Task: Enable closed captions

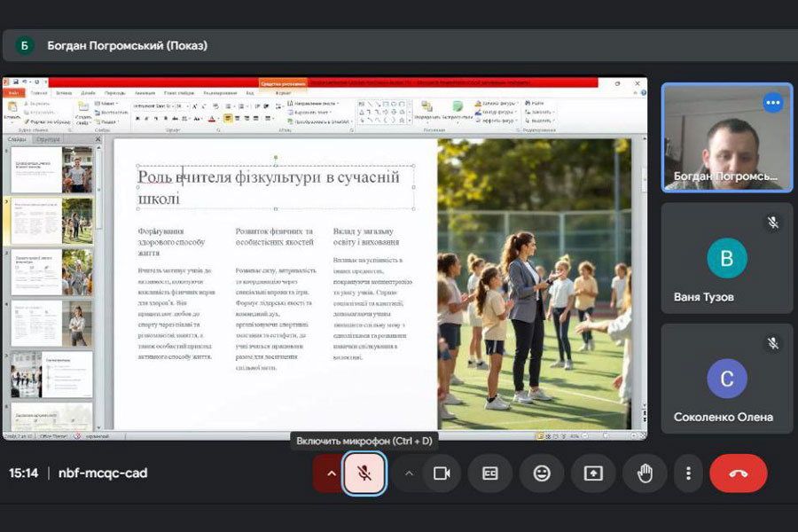Action: click(490, 473)
